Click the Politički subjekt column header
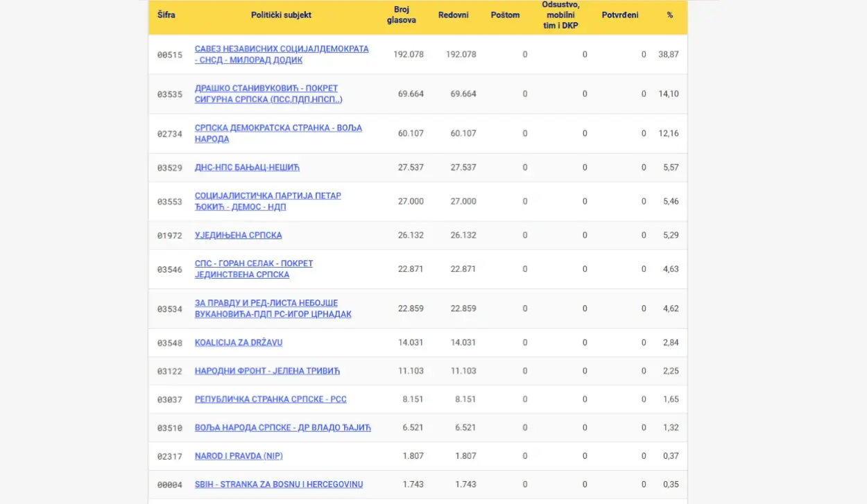 282,15
